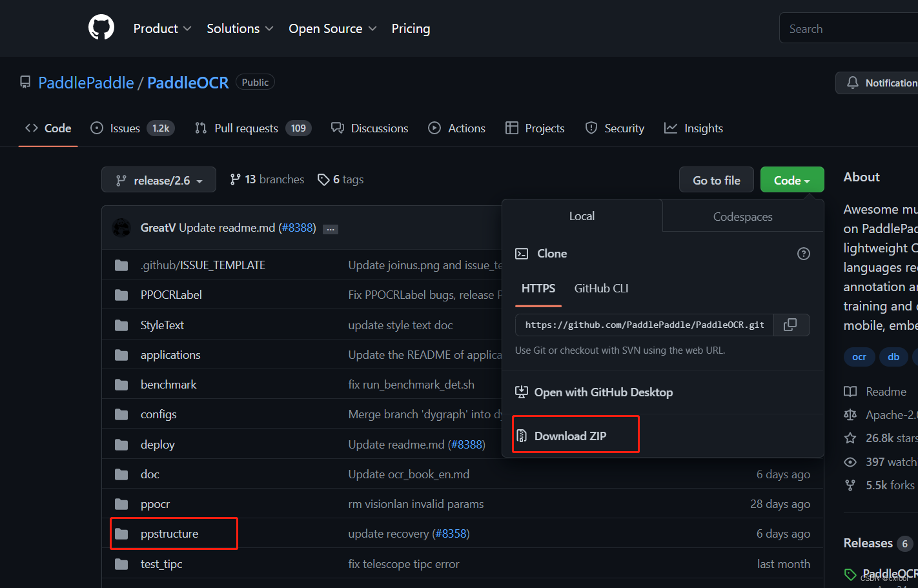The height and width of the screenshot is (588, 918).
Task: Open the release/2.6 branch selector
Action: (159, 180)
